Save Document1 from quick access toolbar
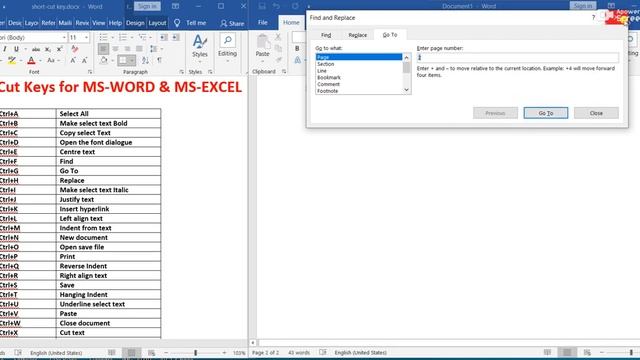Image resolution: width=640 pixels, height=360 pixels. (262, 6)
